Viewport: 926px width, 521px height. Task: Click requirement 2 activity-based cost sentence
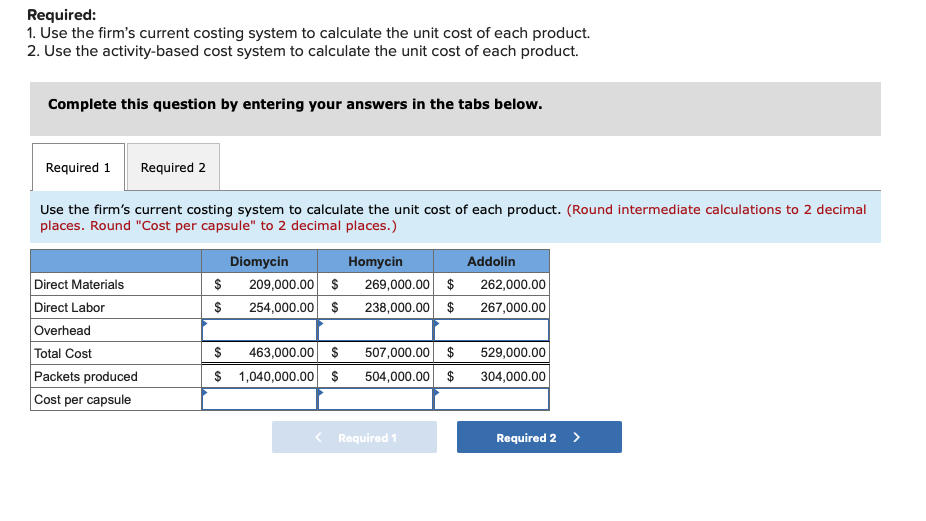coord(302,51)
